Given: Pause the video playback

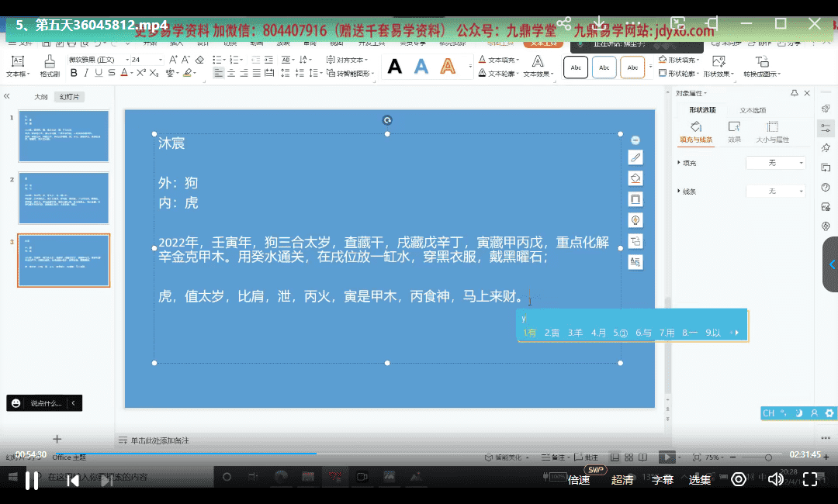Looking at the screenshot, I should click(x=32, y=480).
